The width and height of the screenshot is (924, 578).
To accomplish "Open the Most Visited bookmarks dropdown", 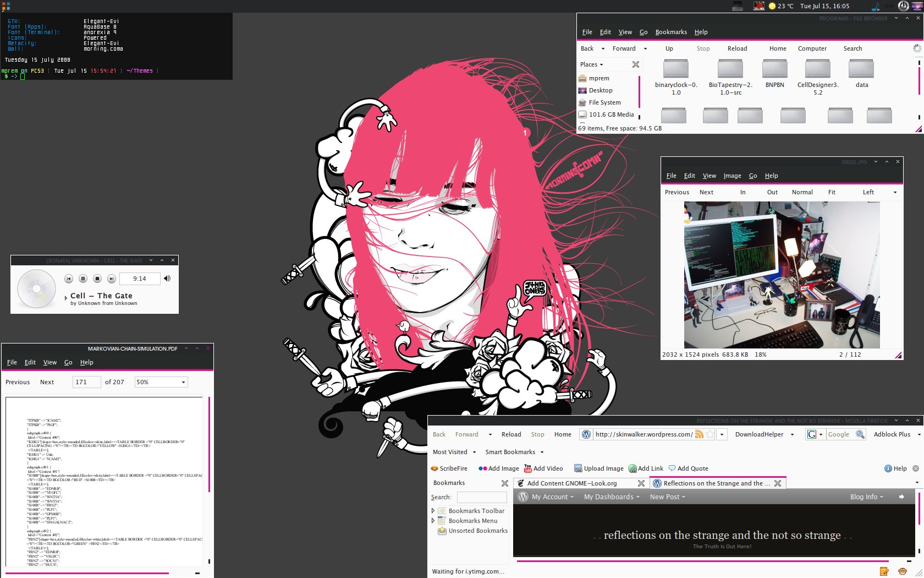I will (x=454, y=452).
